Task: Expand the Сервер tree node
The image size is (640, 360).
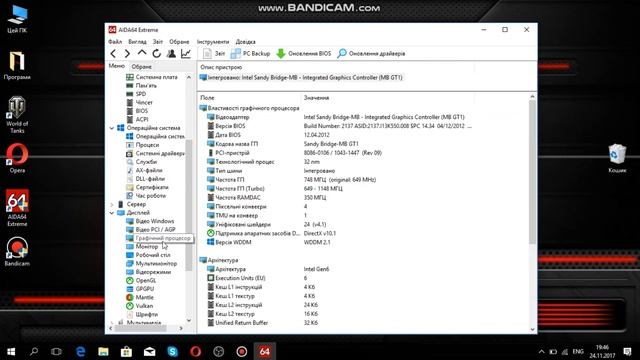Action: click(x=112, y=204)
